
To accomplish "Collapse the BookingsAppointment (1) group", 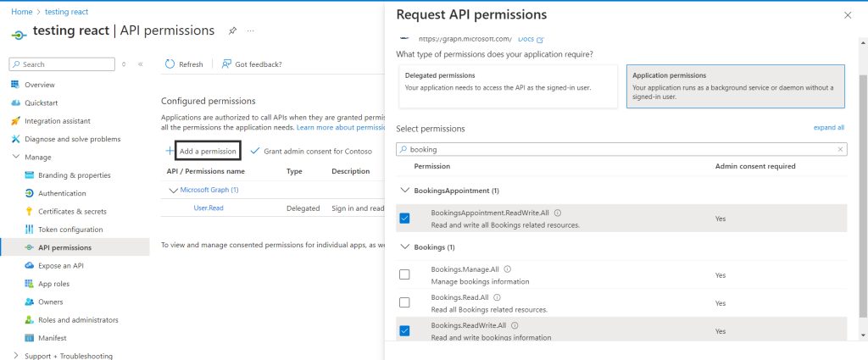I will pos(404,191).
